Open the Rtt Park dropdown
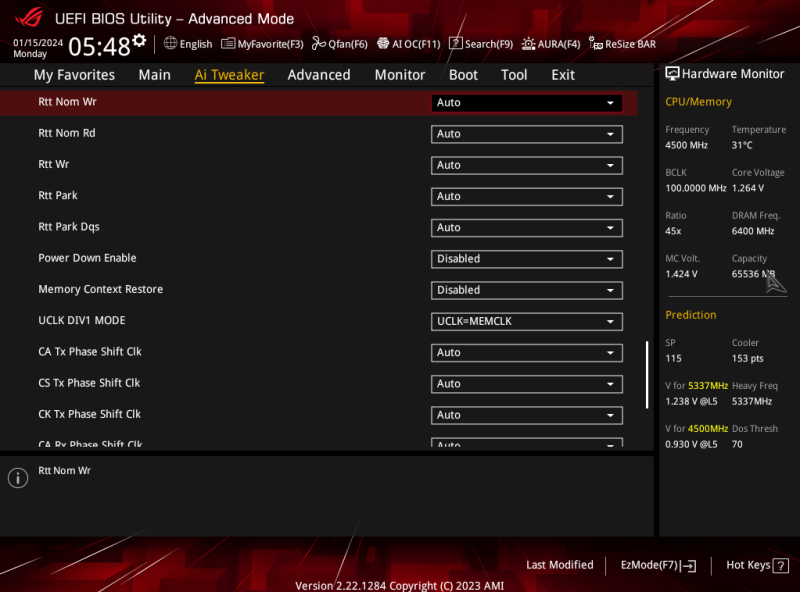The image size is (800, 592). (x=527, y=196)
